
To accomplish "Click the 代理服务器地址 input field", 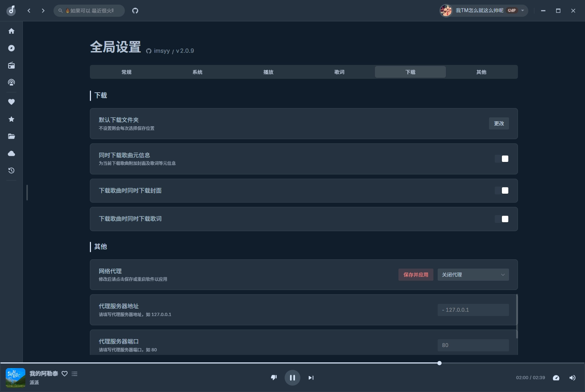I will [473, 310].
